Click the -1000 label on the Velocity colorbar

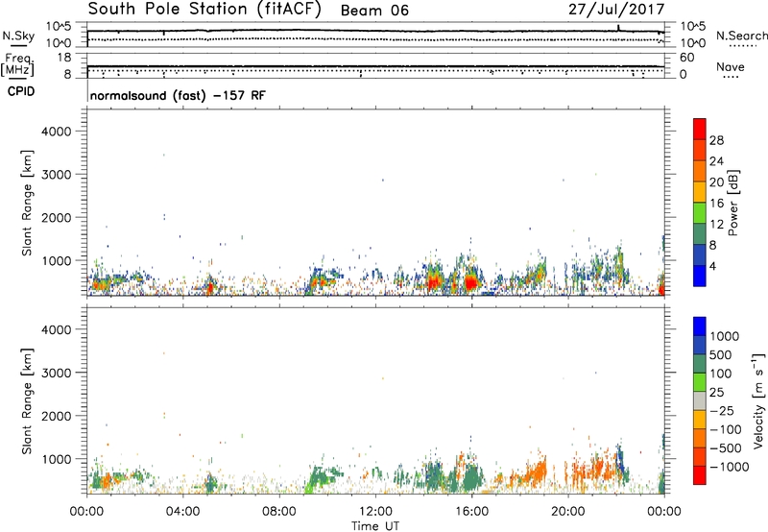[x=729, y=467]
